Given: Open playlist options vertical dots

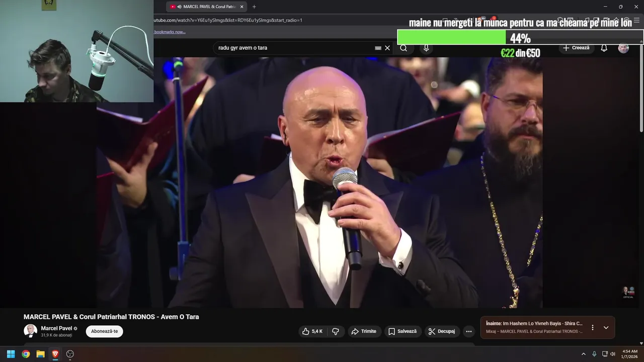Looking at the screenshot, I should click(x=593, y=327).
